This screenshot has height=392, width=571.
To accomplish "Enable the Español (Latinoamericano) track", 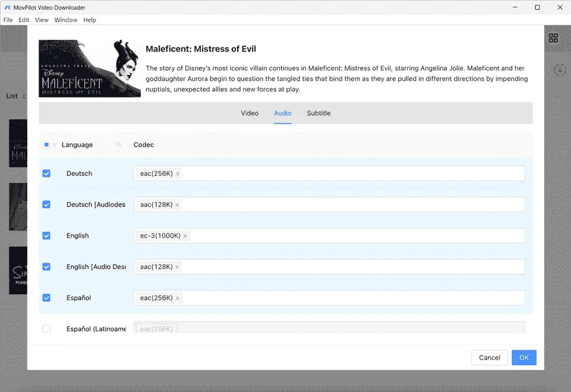I will [x=46, y=329].
